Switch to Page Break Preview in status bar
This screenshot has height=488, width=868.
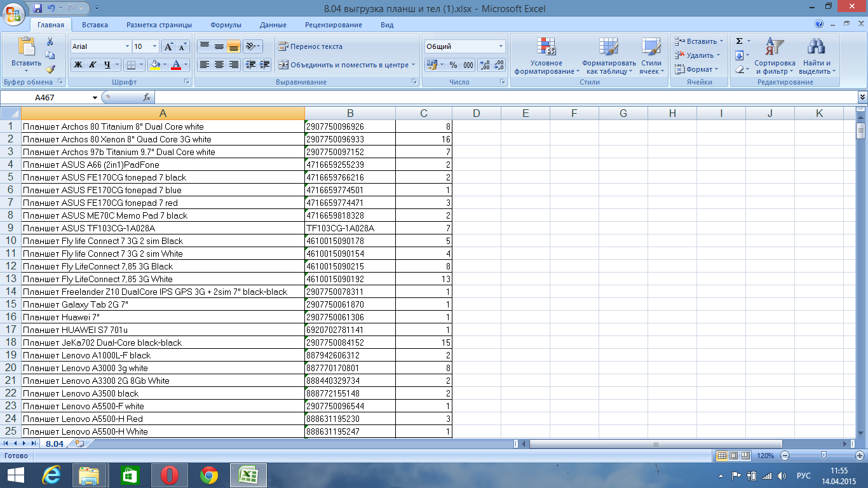click(x=745, y=456)
